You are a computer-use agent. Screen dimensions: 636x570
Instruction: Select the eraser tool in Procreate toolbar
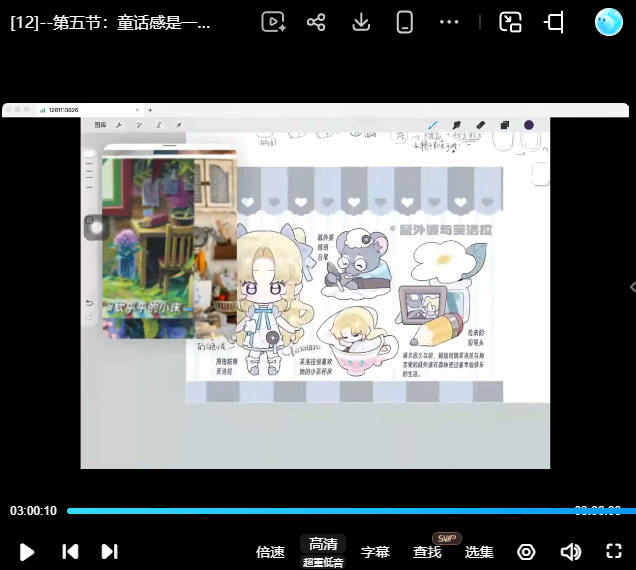[480, 125]
